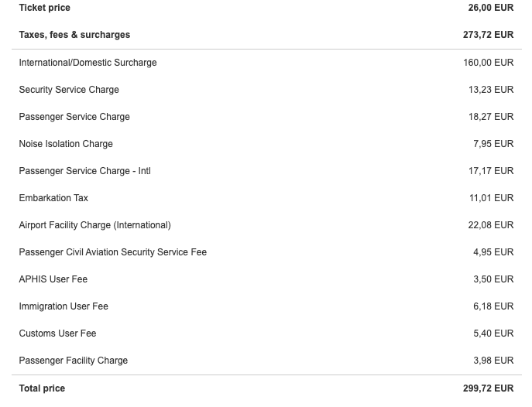Click Passenger Civil Aviation Security Service Fee

[x=112, y=252]
